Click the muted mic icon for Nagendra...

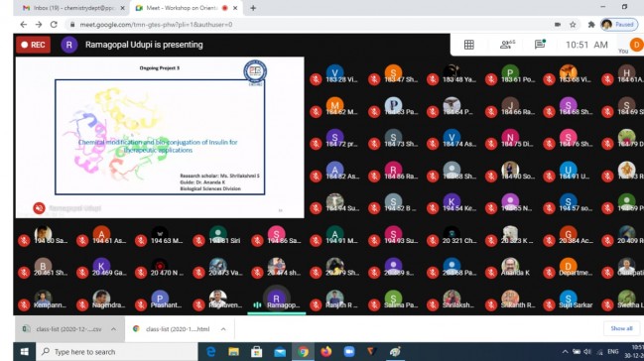coord(82,304)
